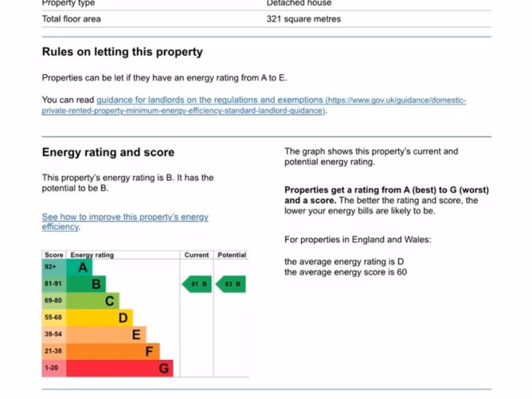Screen dimensions: 532x399
Task: Click the 'Energy rating and score' heading
Action: [x=108, y=152]
